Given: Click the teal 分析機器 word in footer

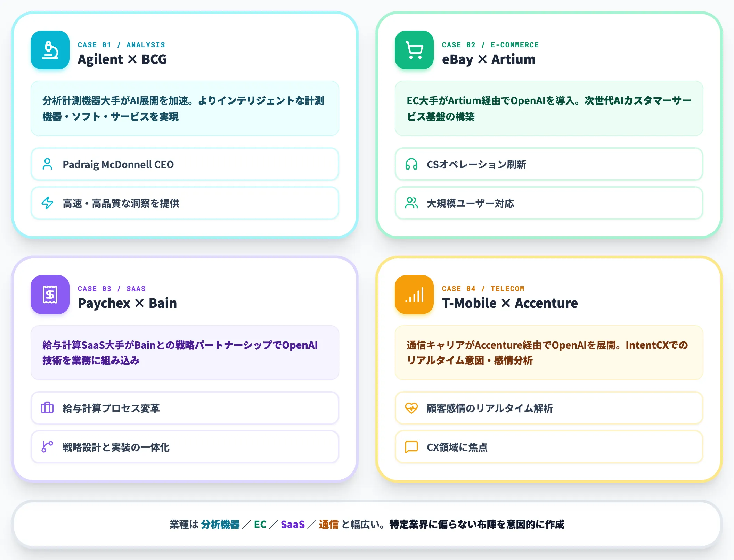Looking at the screenshot, I should pos(220,525).
